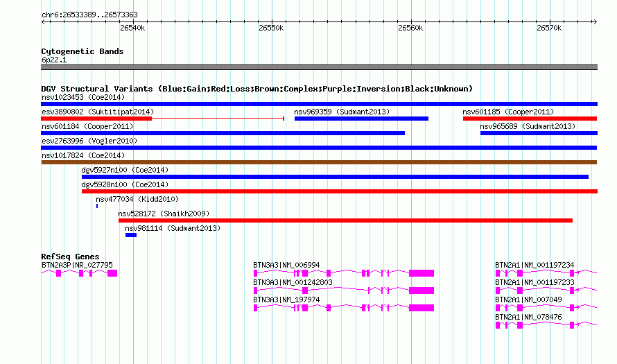Select the 6p22.1 band label
This screenshot has height=364, width=617.
pos(54,60)
